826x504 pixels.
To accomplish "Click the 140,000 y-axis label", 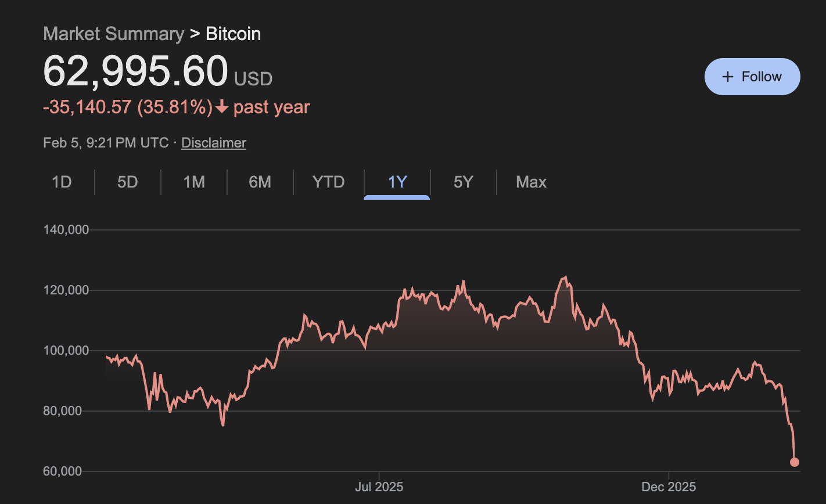I will (x=66, y=230).
